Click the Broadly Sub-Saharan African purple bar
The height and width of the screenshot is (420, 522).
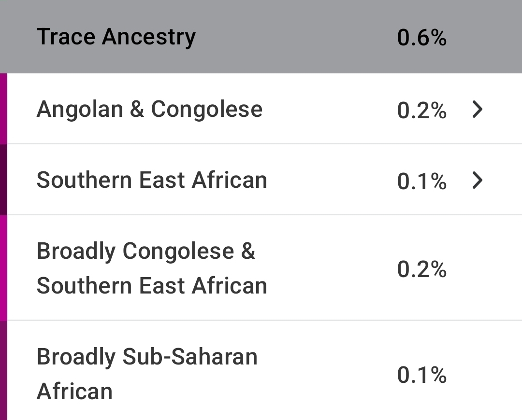pos(3,370)
